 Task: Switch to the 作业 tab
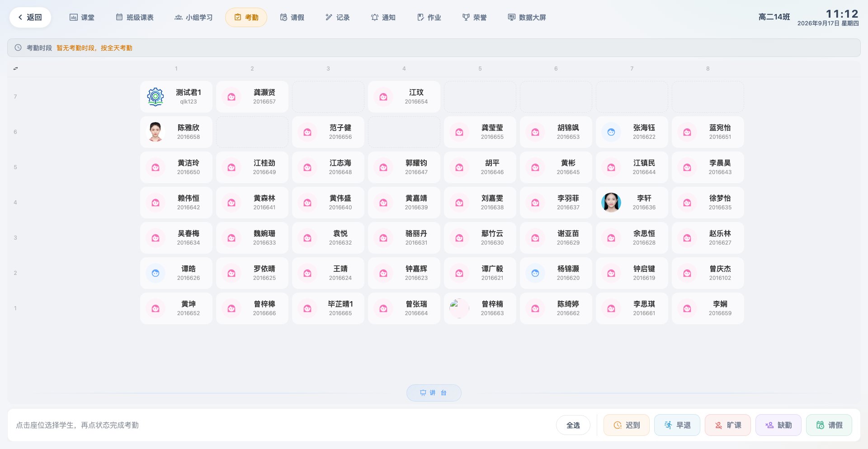(x=429, y=18)
